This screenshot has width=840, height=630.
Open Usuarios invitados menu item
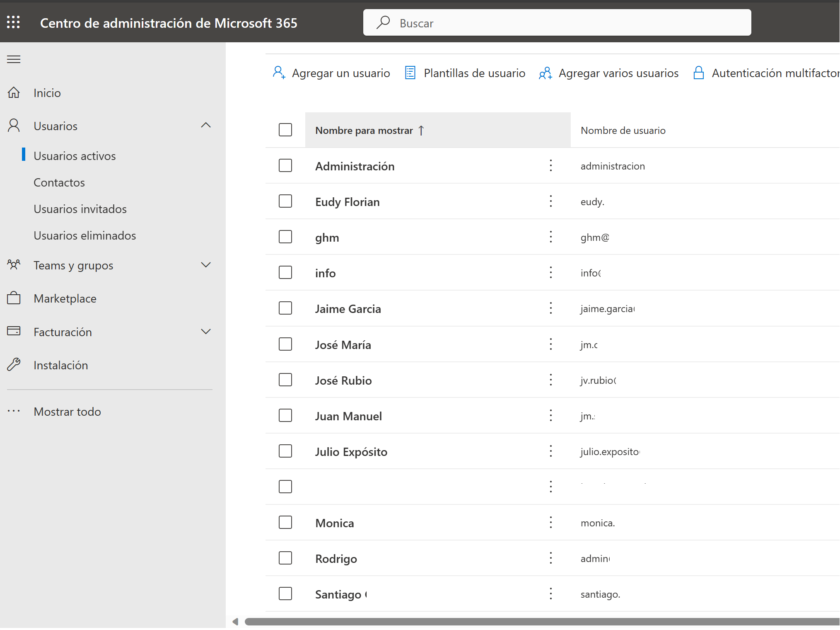(x=80, y=209)
